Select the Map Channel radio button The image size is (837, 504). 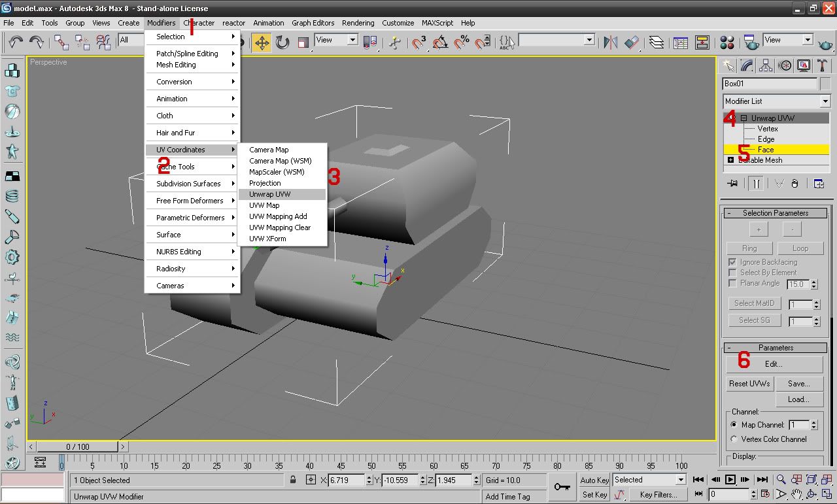[734, 425]
